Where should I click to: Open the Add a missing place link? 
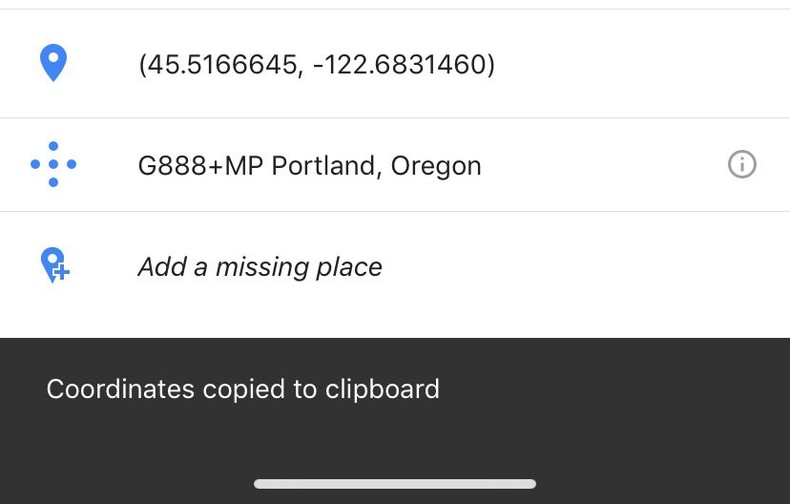(x=260, y=267)
